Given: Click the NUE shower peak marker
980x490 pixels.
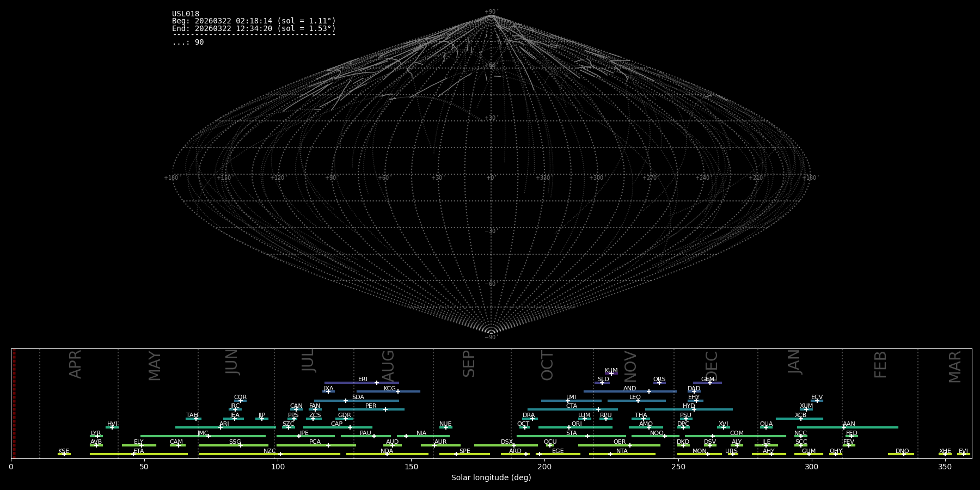Looking at the screenshot, I should point(446,427).
